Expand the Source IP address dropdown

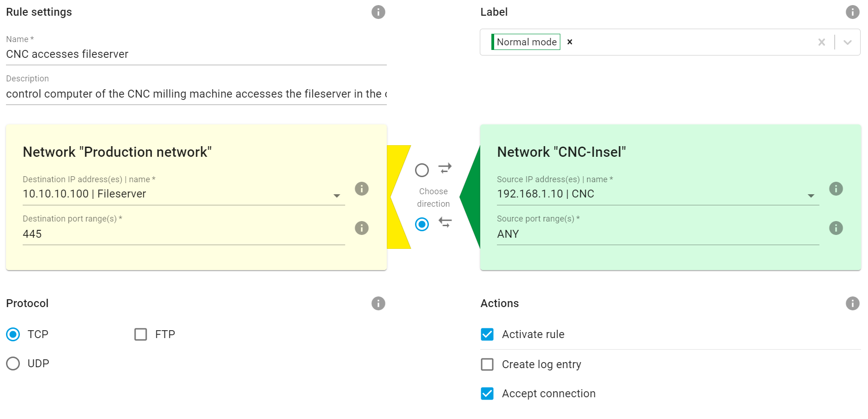pyautogui.click(x=811, y=196)
